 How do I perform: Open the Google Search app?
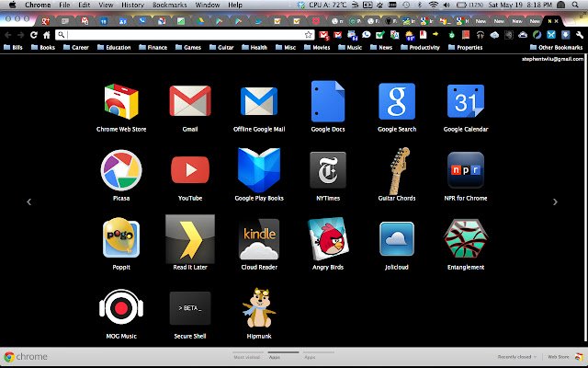point(397,101)
